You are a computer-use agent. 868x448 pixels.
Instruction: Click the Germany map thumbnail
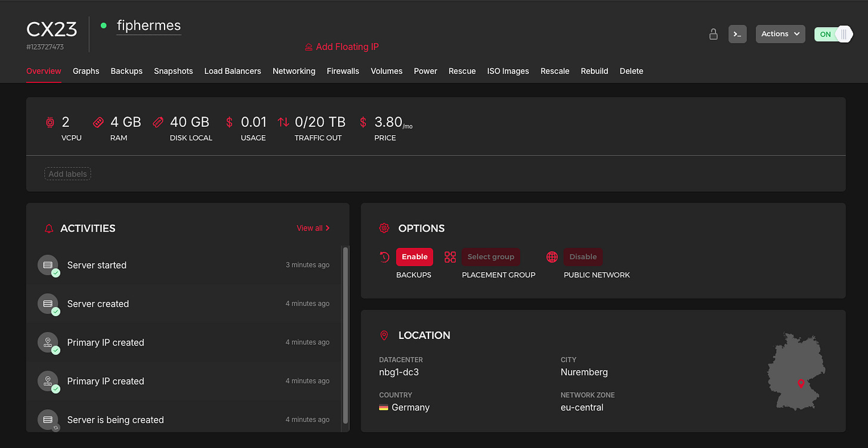pos(796,371)
